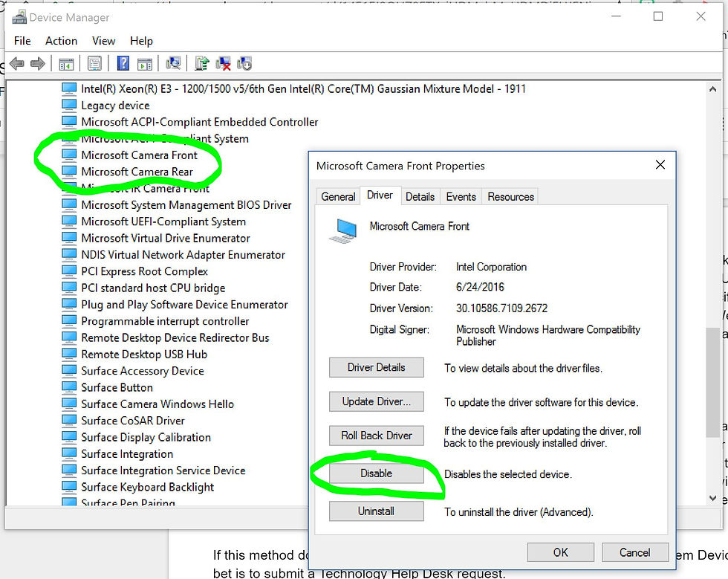
Task: Click Disable to disable the camera
Action: click(x=376, y=473)
